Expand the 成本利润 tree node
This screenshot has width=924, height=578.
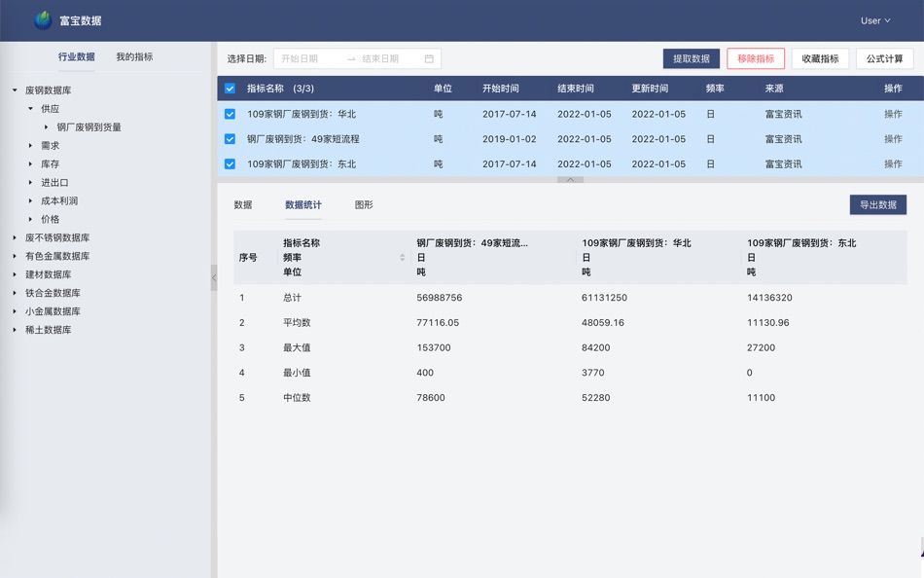31,200
